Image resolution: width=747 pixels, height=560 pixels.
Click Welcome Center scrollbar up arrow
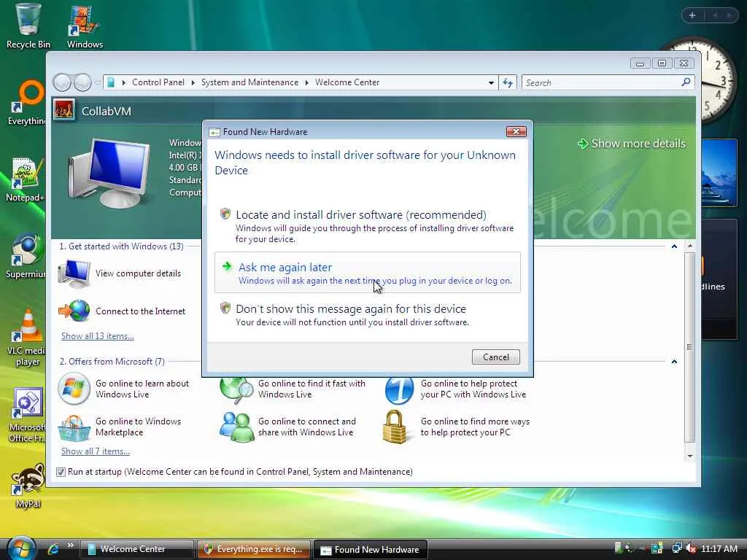[x=690, y=246]
